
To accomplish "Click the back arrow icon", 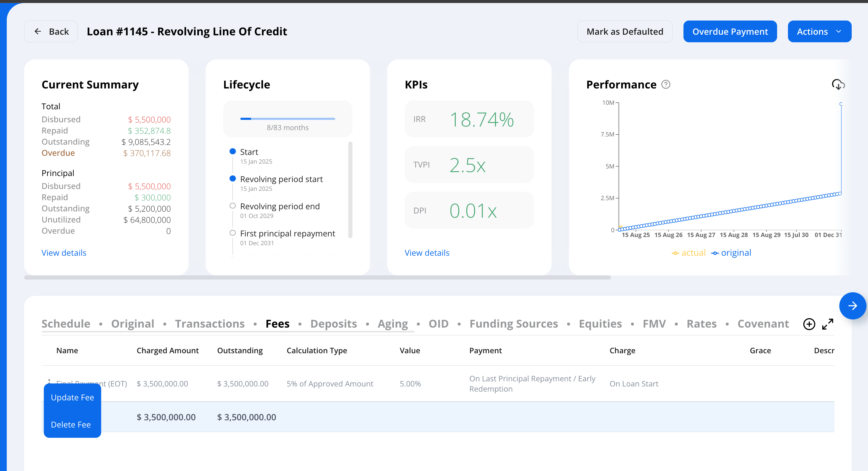I will (x=38, y=31).
